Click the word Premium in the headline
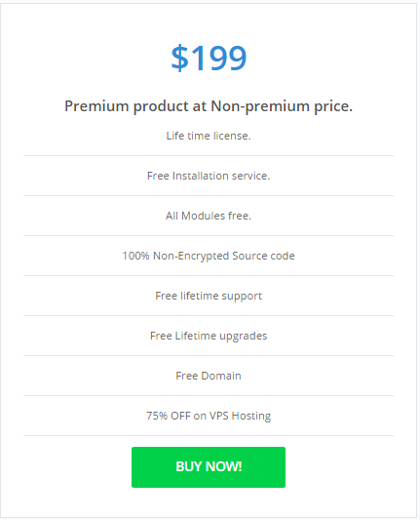The width and height of the screenshot is (420, 520). pyautogui.click(x=96, y=106)
